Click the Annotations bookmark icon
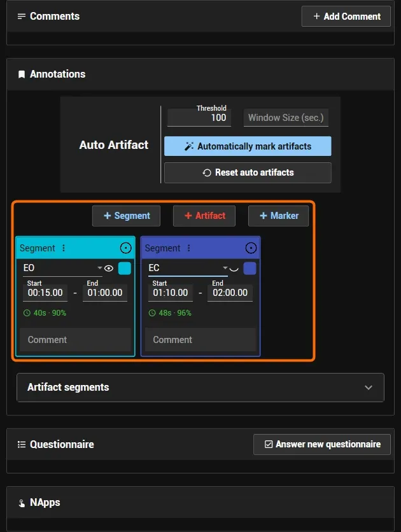The image size is (401, 532). tap(22, 74)
